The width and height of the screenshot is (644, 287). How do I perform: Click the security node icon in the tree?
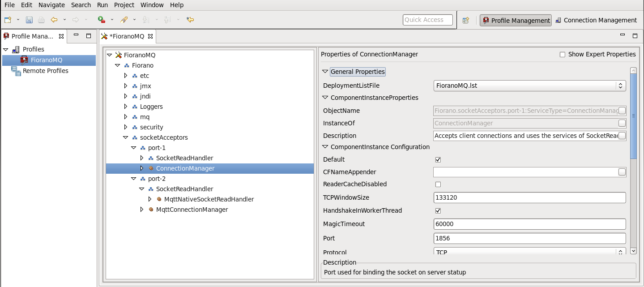point(135,127)
